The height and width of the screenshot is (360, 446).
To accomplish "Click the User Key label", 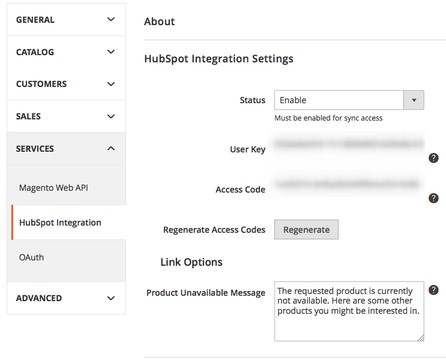I will pyautogui.click(x=248, y=149).
